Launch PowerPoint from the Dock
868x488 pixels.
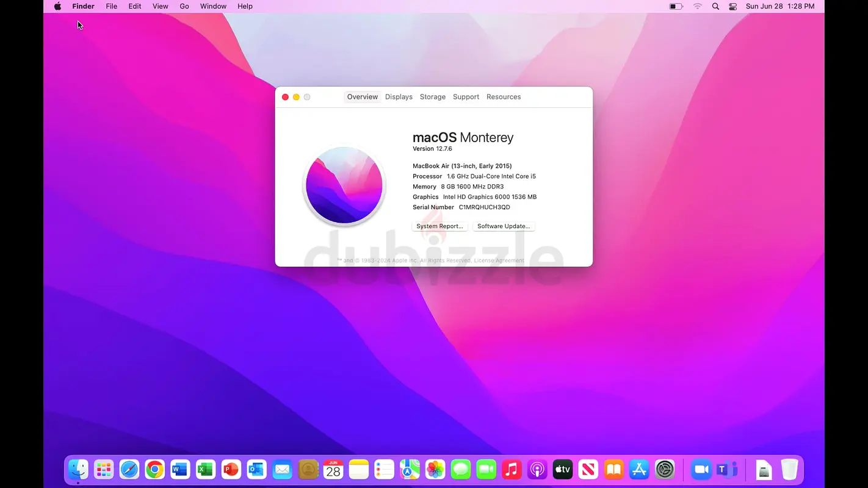click(x=231, y=469)
